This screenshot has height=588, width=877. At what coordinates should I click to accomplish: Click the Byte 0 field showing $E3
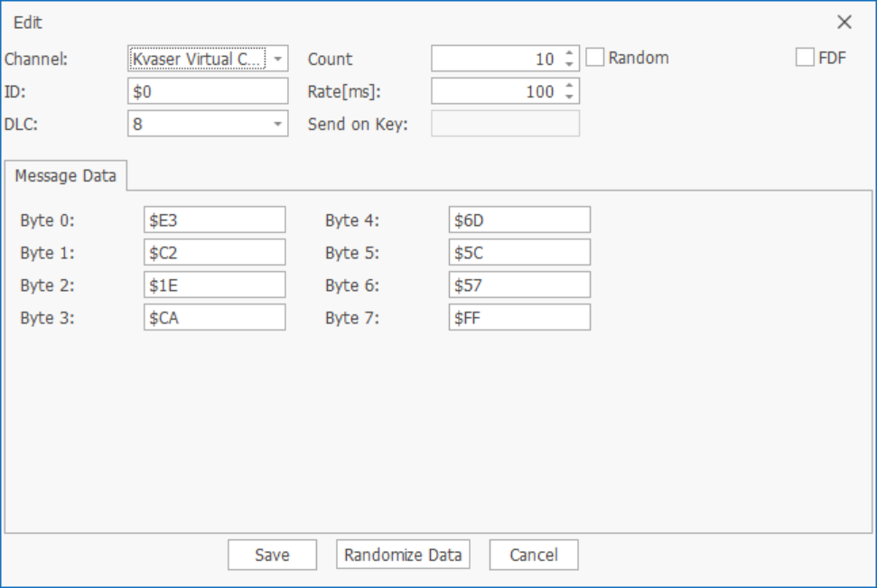214,219
